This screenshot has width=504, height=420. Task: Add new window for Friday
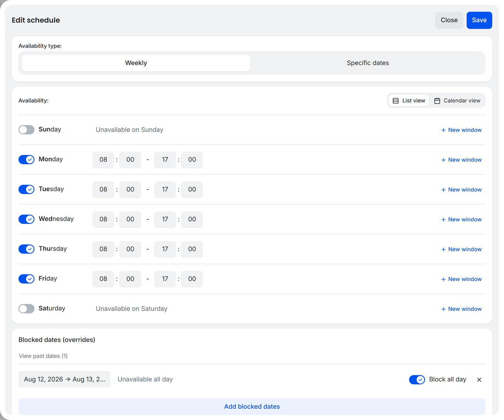(x=461, y=279)
